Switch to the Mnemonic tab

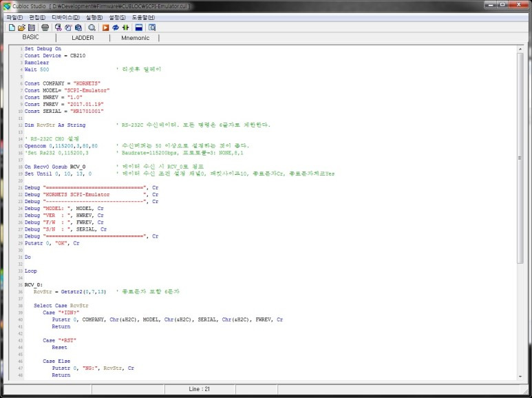(135, 38)
